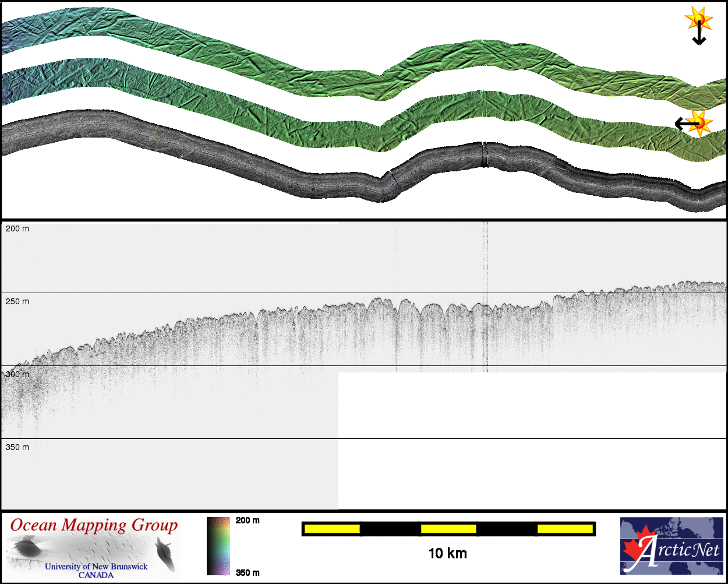This screenshot has height=584, width=728.
Task: Click the leftmost yellow segment of scale bar
Action: coord(331,529)
